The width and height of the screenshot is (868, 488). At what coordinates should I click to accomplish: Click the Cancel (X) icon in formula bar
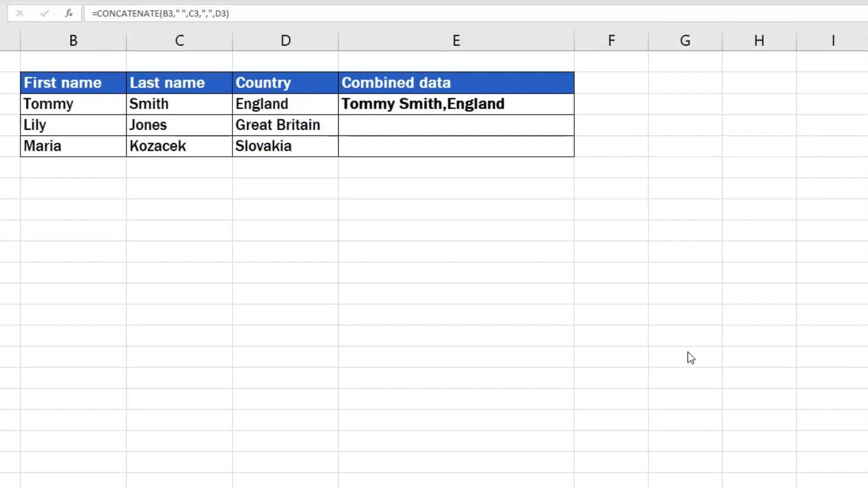[x=20, y=14]
